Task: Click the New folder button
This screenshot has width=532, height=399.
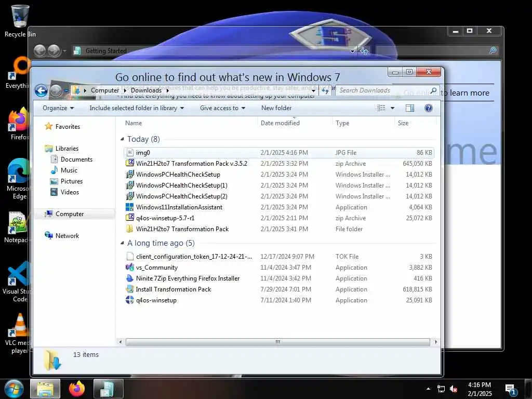Action: (x=276, y=108)
